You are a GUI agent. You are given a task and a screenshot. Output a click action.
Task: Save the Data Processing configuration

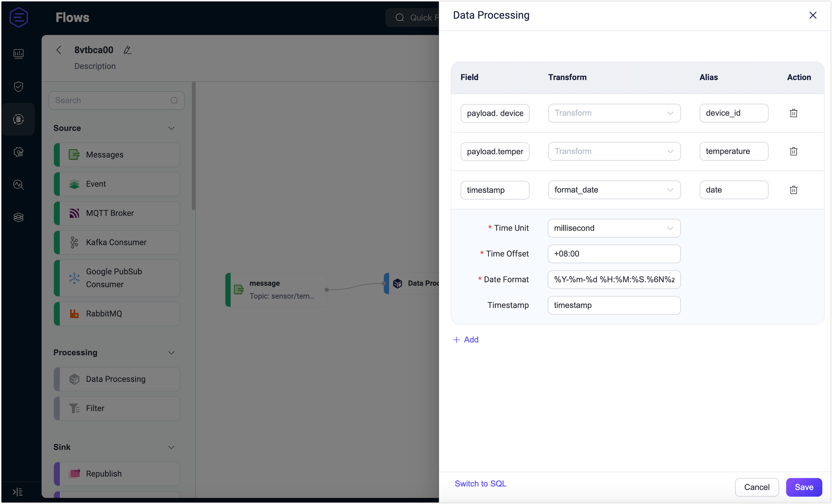pyautogui.click(x=804, y=487)
